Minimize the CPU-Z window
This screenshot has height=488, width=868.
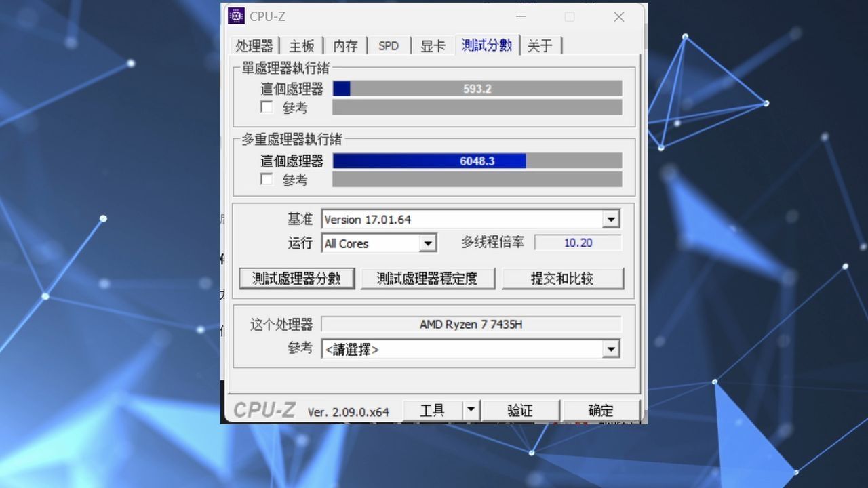(x=521, y=17)
